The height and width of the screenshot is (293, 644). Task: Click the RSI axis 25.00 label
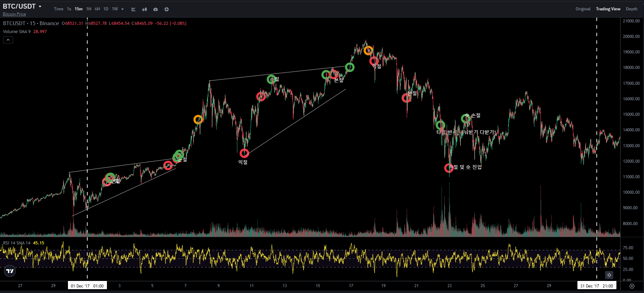[628, 270]
